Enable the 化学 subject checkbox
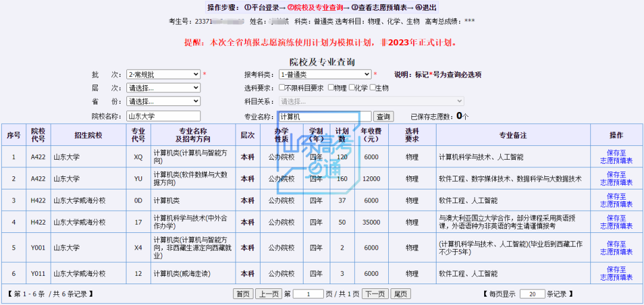644x305 pixels. 352,88
